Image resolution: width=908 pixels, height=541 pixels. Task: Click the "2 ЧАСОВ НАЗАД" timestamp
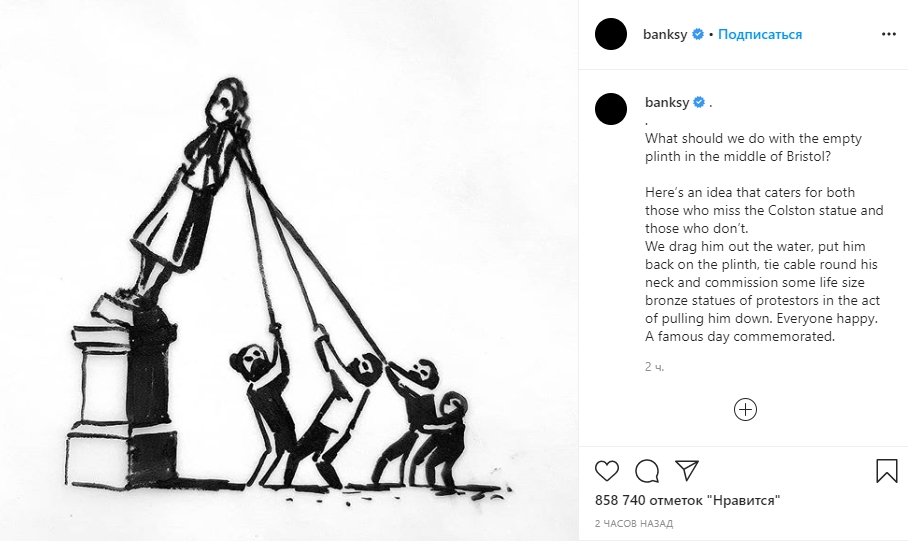(634, 524)
